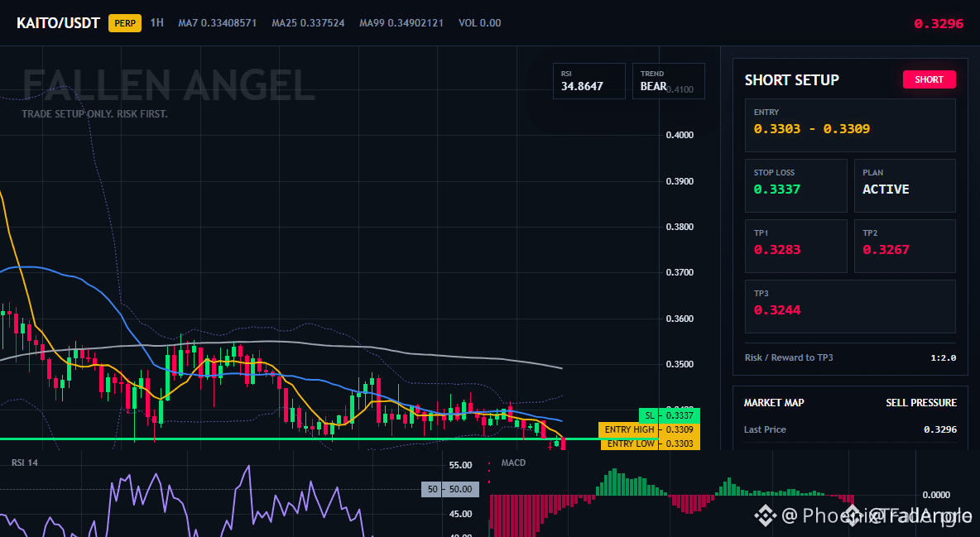This screenshot has height=537, width=980.
Task: Select the 1H timeframe label
Action: point(157,22)
